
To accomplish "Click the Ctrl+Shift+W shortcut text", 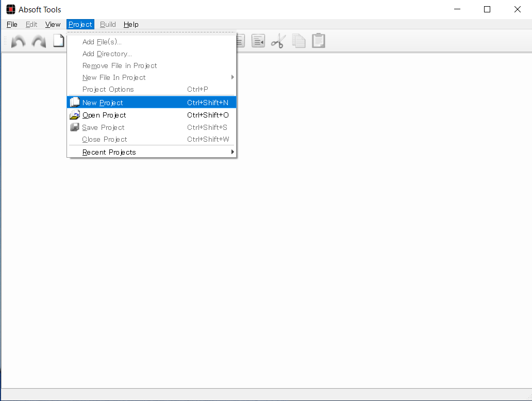I will pyautogui.click(x=208, y=139).
